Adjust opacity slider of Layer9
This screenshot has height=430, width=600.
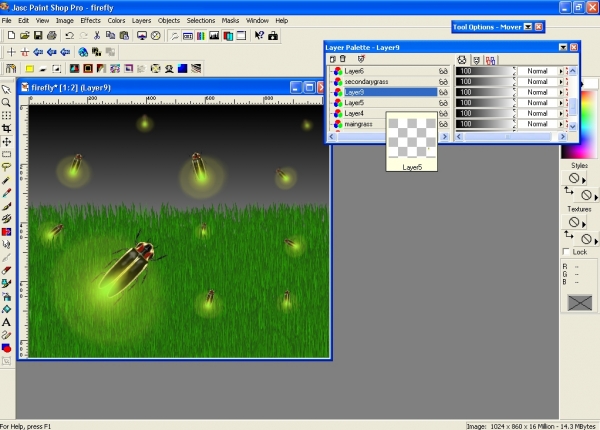click(486, 92)
